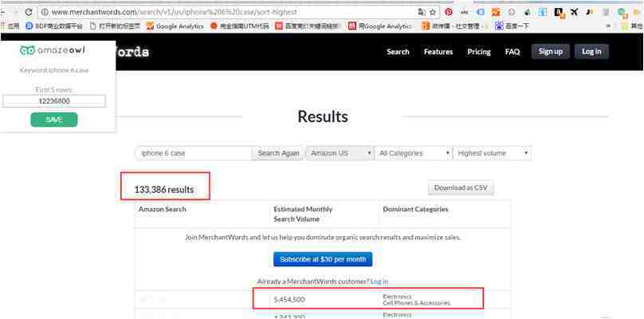The height and width of the screenshot is (319, 644).
Task: Open the bookmark with the paw icon
Action: coord(512,26)
